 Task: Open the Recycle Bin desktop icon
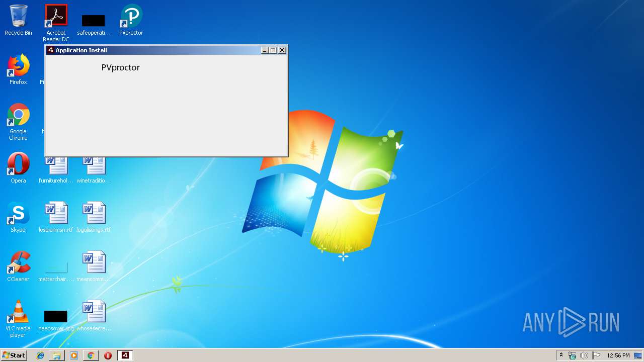[x=18, y=20]
